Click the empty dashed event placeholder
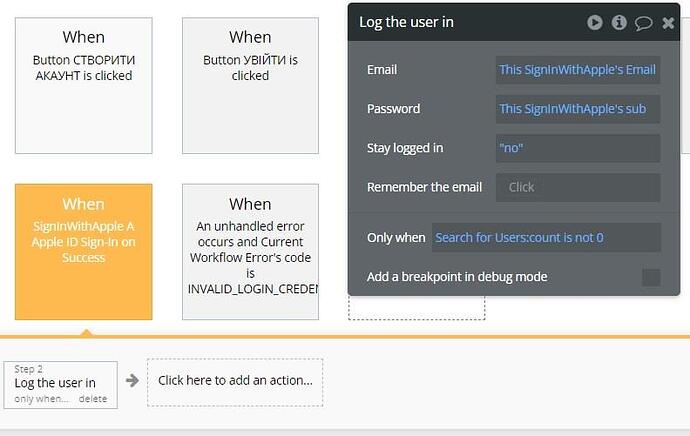 click(416, 308)
